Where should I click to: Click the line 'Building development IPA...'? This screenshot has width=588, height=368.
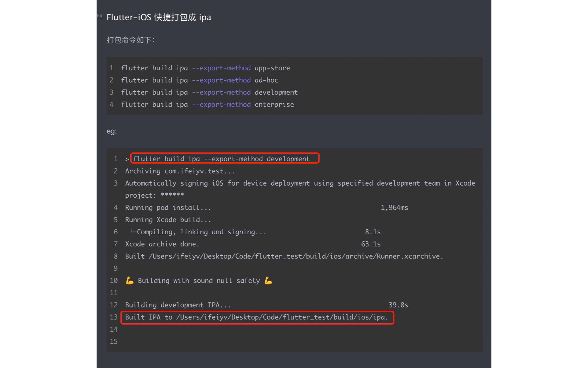click(x=178, y=305)
